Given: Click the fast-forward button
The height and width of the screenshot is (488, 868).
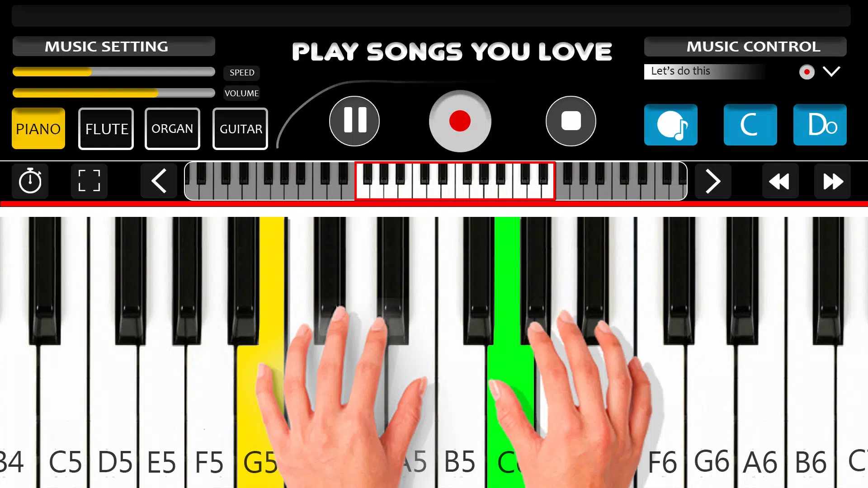Looking at the screenshot, I should (834, 181).
